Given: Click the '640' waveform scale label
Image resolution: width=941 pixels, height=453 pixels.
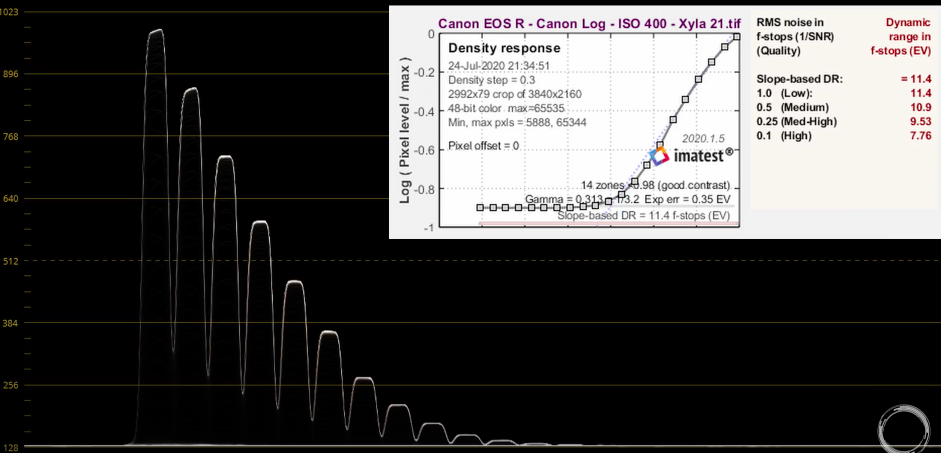Looking at the screenshot, I should pyautogui.click(x=9, y=199).
